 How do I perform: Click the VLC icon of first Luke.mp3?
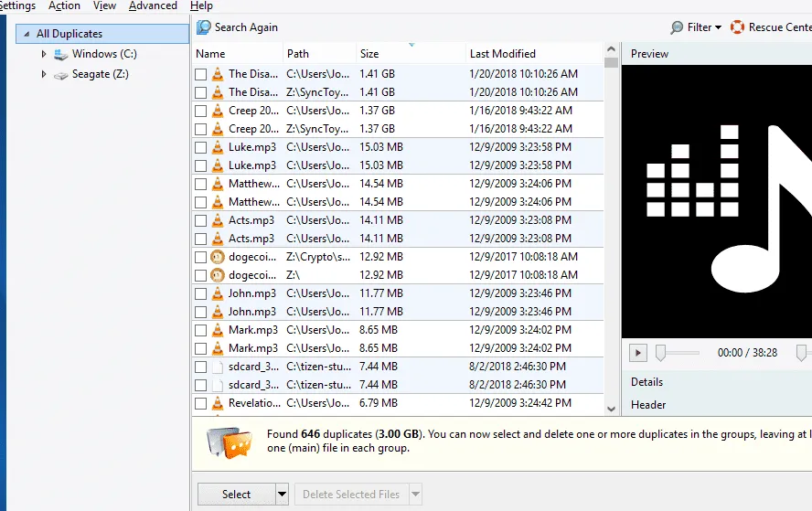(218, 147)
